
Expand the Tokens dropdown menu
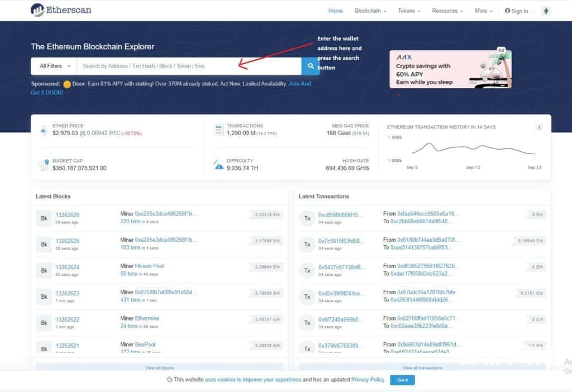click(x=409, y=11)
